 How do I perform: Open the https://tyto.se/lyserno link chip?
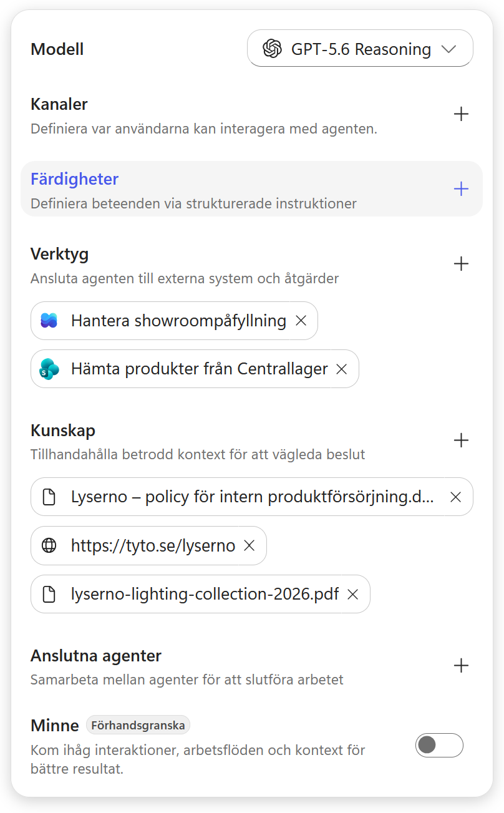pos(148,545)
